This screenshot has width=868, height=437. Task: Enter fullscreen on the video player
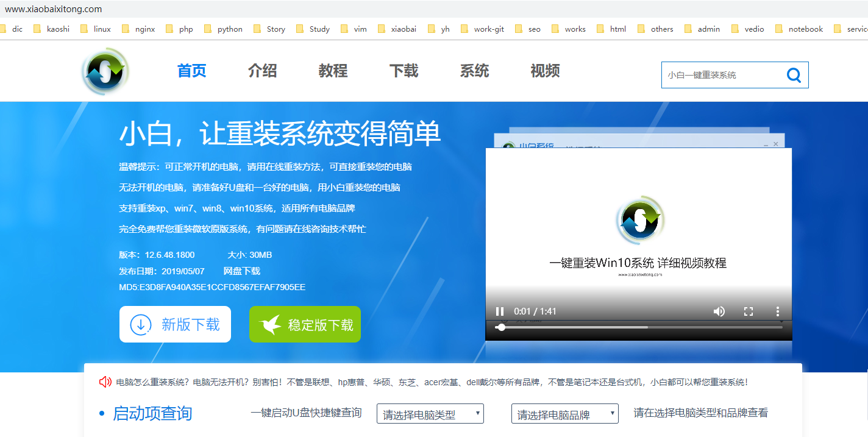pyautogui.click(x=749, y=311)
